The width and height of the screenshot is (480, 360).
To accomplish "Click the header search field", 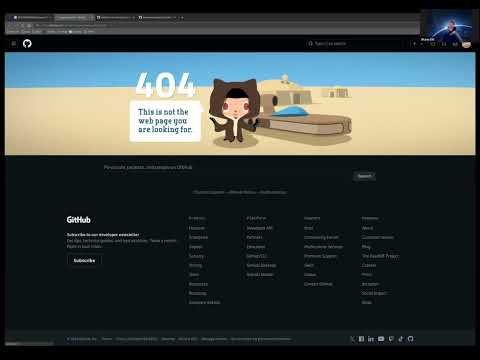I will tap(355, 44).
